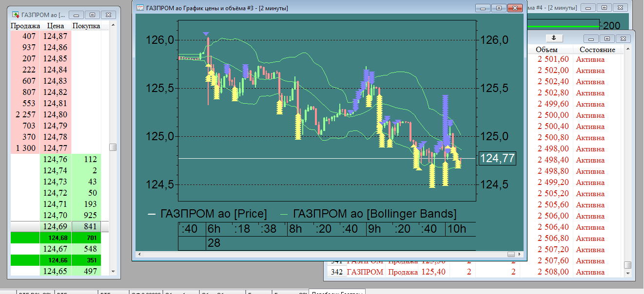Click sell volume 937 cell

click(x=25, y=47)
